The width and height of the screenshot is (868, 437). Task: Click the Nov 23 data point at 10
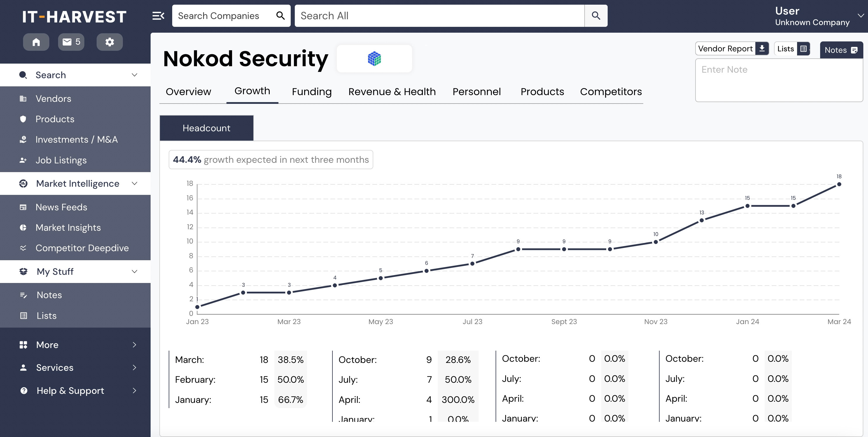click(x=656, y=242)
